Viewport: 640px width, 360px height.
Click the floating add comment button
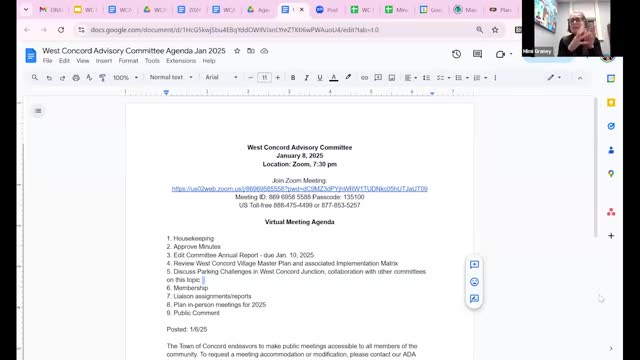(474, 264)
